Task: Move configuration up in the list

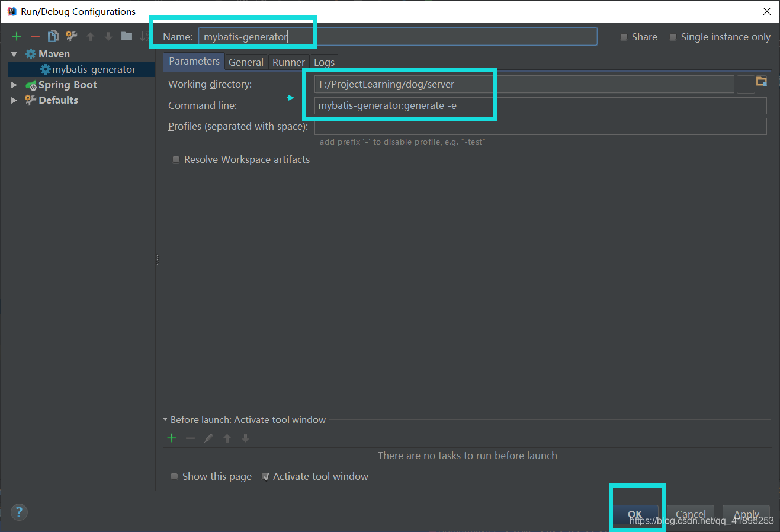Action: (91, 36)
